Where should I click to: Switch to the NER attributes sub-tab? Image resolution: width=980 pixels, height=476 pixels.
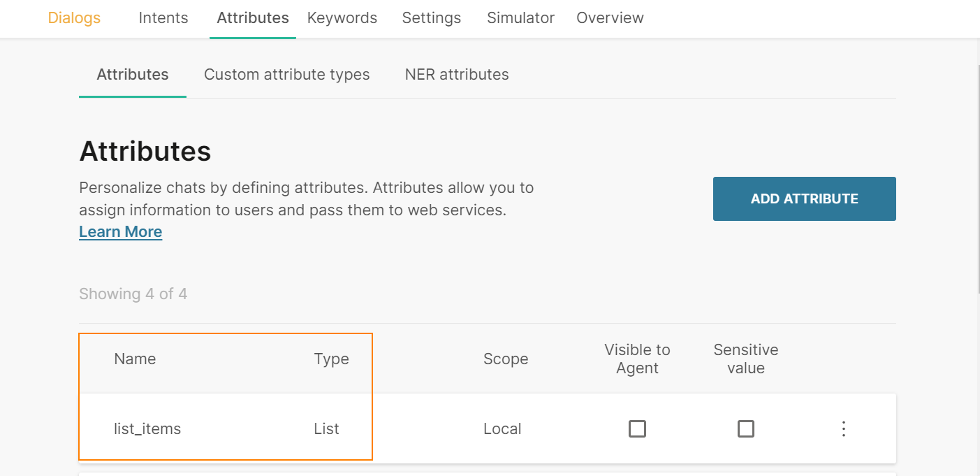pyautogui.click(x=457, y=74)
